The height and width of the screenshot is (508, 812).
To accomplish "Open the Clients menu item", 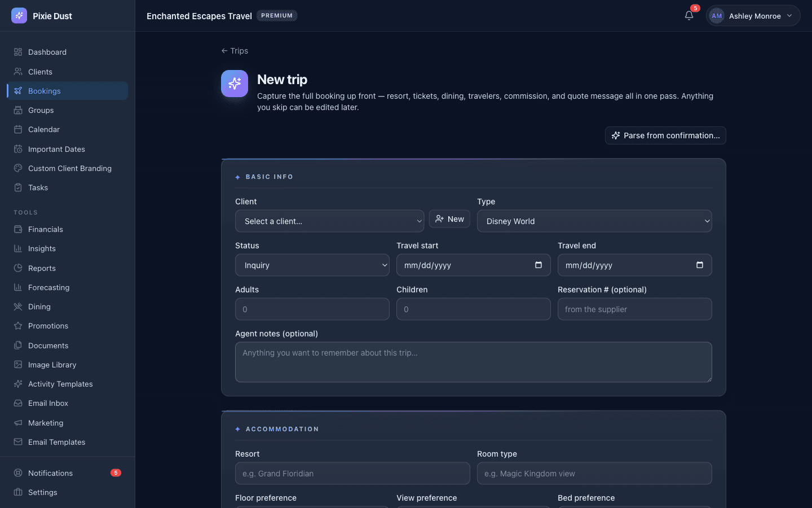I will [x=68, y=72].
